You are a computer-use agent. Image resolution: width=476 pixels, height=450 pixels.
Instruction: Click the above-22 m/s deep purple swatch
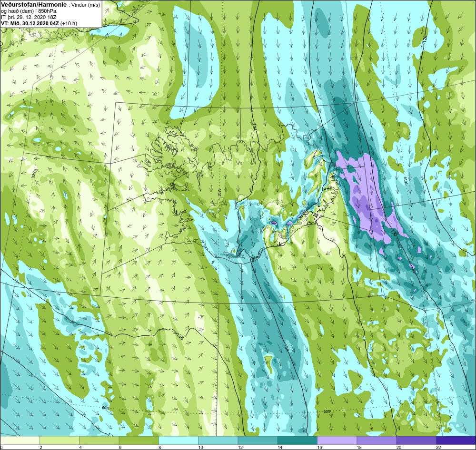[456, 440]
